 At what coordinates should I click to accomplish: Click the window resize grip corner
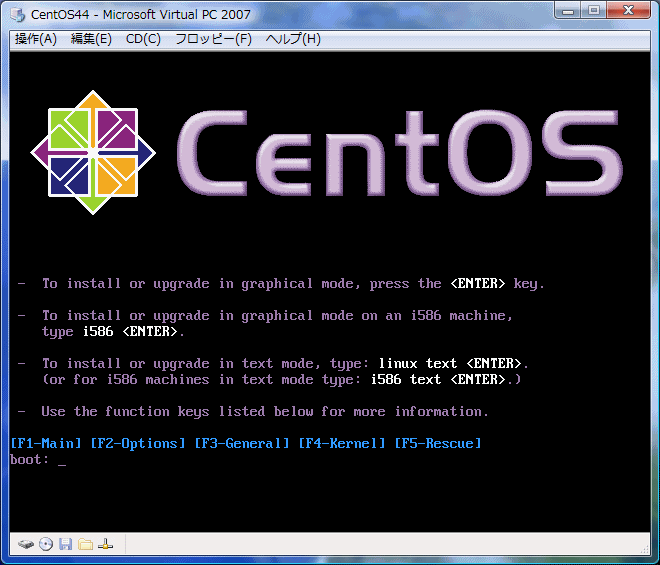[644, 549]
